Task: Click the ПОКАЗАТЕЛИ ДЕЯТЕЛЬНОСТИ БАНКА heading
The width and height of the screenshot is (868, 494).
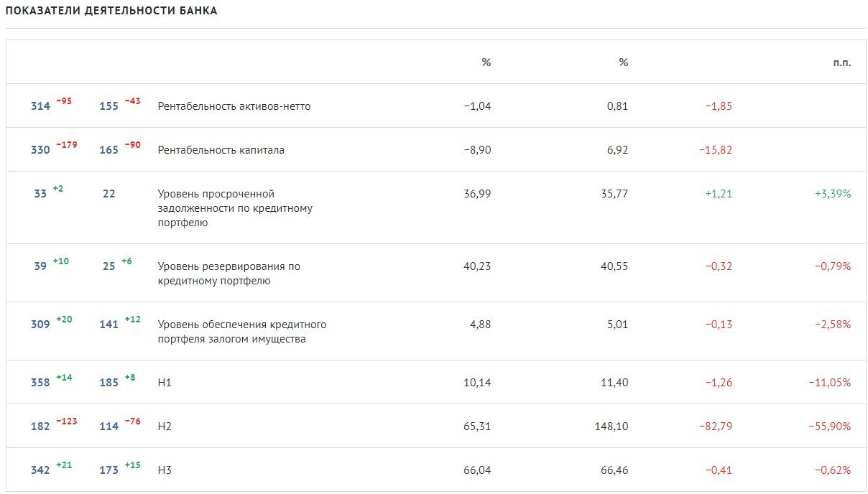Action: click(111, 11)
